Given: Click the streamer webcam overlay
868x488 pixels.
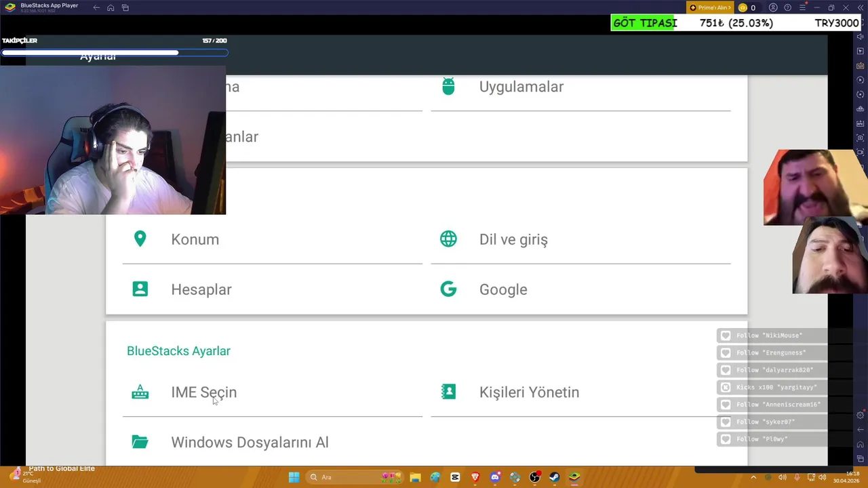Looking at the screenshot, I should click(113, 140).
